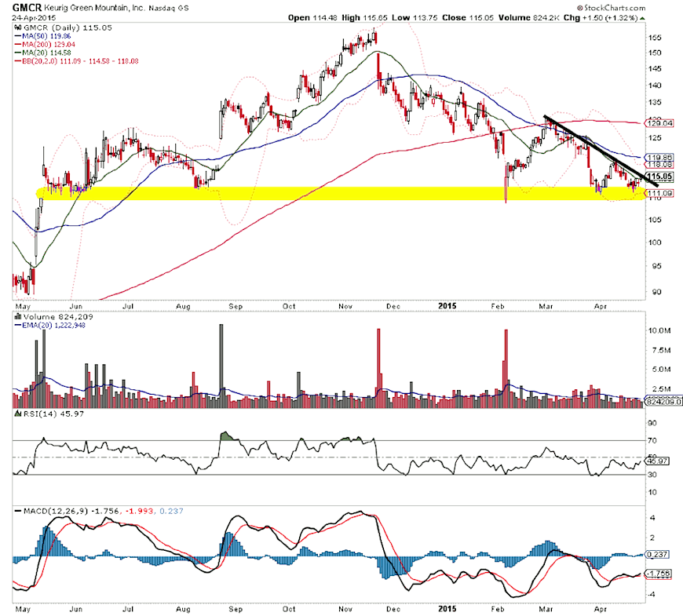This screenshot has width=683, height=616.
Task: Click the 129.04 price tag on the right axis
Action: pyautogui.click(x=659, y=124)
